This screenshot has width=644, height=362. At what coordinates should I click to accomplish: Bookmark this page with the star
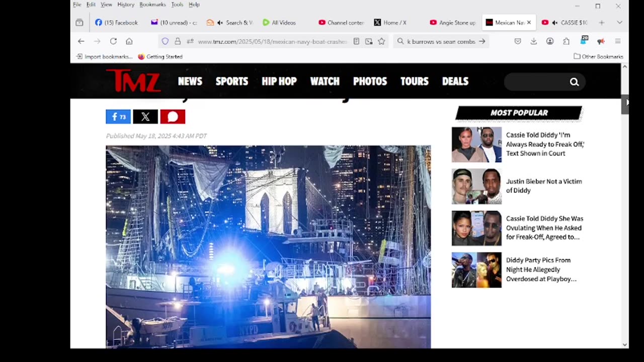pyautogui.click(x=381, y=41)
